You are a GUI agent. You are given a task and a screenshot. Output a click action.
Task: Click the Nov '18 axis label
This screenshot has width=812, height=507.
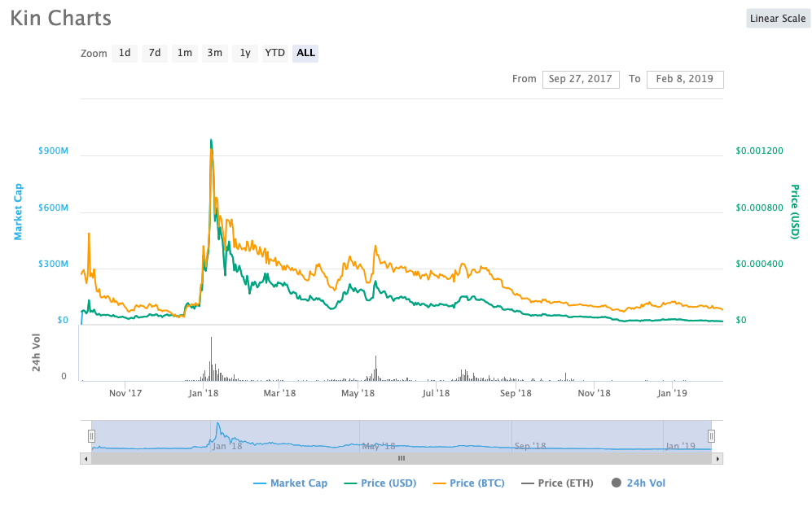594,393
